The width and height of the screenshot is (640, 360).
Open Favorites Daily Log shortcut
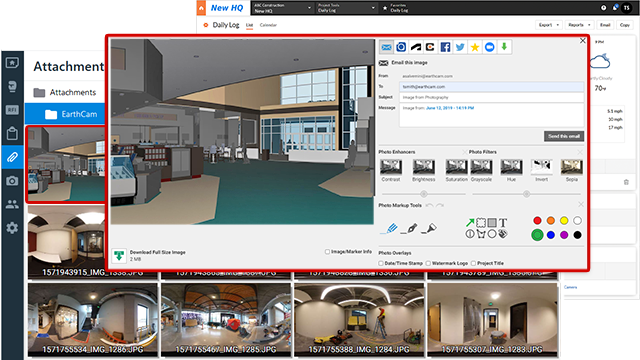point(396,8)
